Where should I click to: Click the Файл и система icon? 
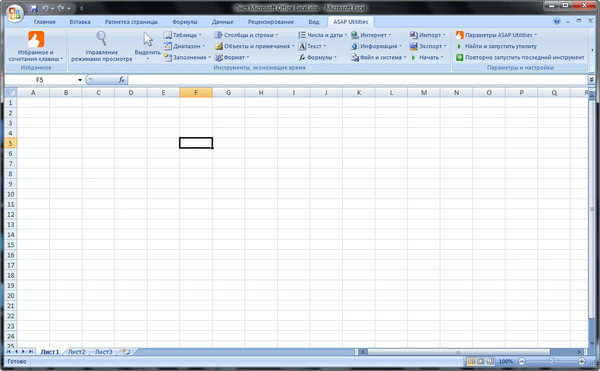click(x=355, y=57)
